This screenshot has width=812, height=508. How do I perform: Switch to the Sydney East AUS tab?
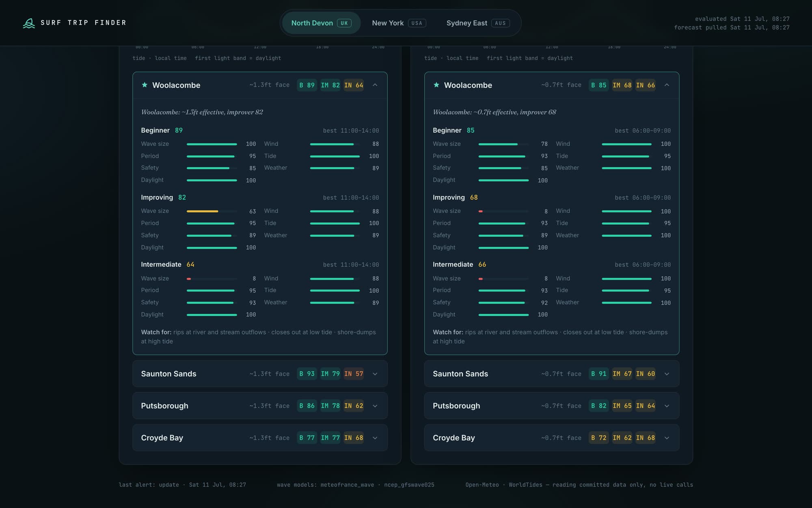pyautogui.click(x=478, y=23)
